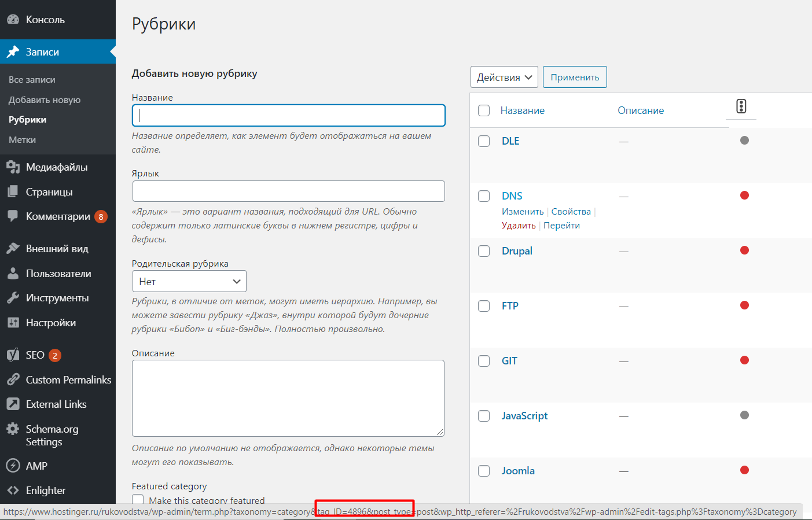
Task: Open the Действия bulk actions dropdown
Action: (504, 77)
